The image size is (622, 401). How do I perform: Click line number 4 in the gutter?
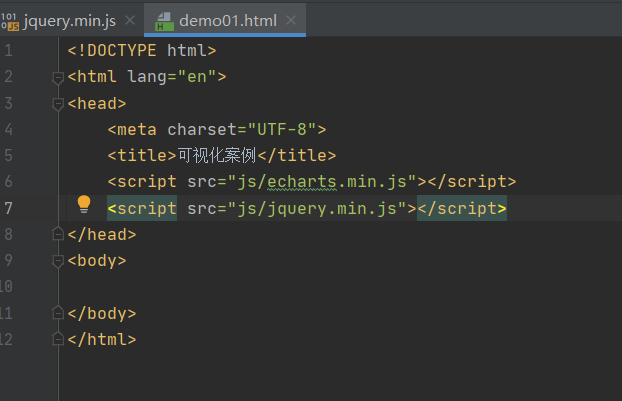pyautogui.click(x=8, y=129)
